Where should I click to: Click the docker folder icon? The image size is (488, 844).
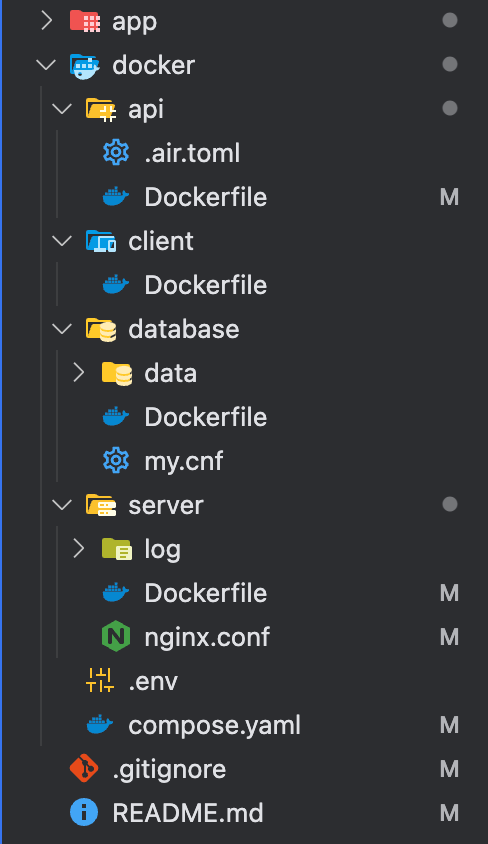pos(84,66)
